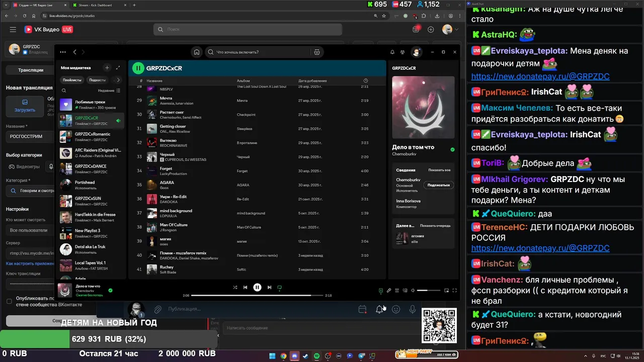This screenshot has height=362, width=644.
Task: Select track Getting closer
Action: (x=257, y=129)
